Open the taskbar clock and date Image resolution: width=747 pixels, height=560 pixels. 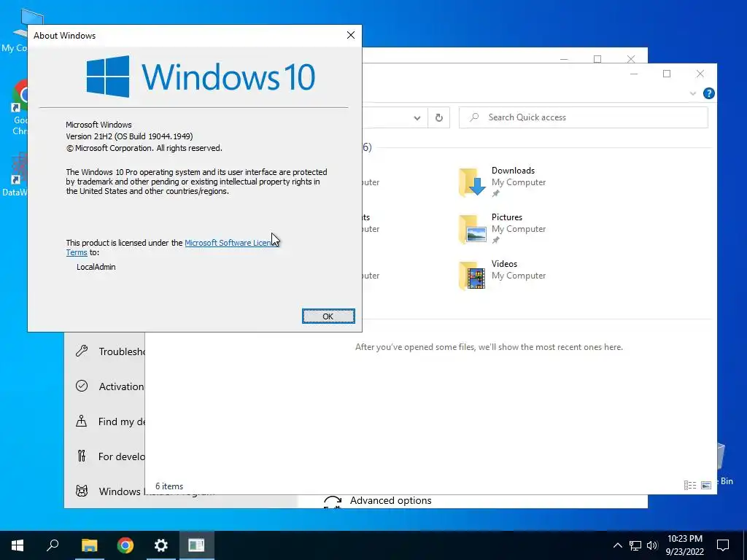coord(684,545)
